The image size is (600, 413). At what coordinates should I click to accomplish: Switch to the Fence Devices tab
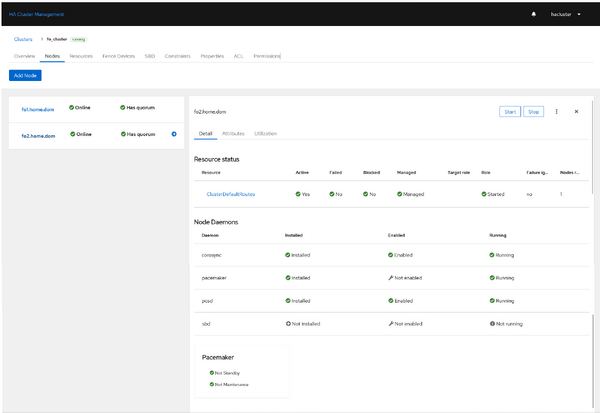coord(119,56)
